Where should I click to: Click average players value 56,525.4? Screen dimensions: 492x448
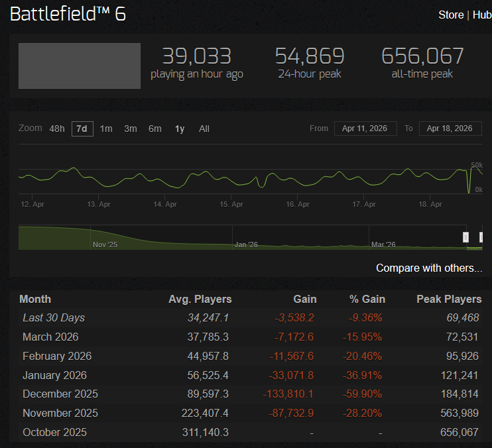(x=208, y=375)
